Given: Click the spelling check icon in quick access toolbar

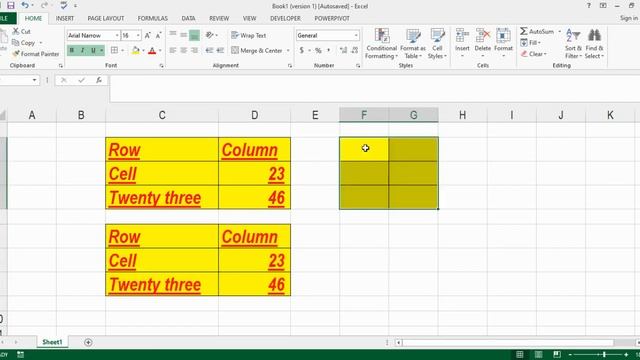Looking at the screenshot, I should click(64, 5).
